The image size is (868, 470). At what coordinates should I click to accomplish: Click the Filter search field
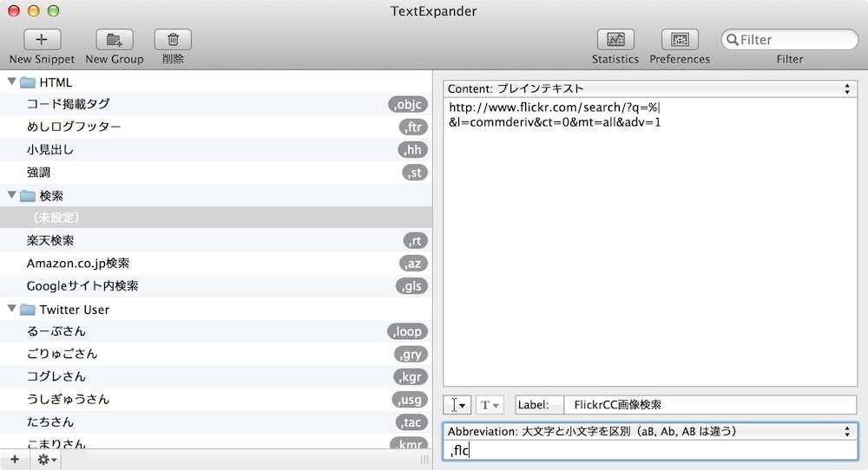pyautogui.click(x=789, y=40)
